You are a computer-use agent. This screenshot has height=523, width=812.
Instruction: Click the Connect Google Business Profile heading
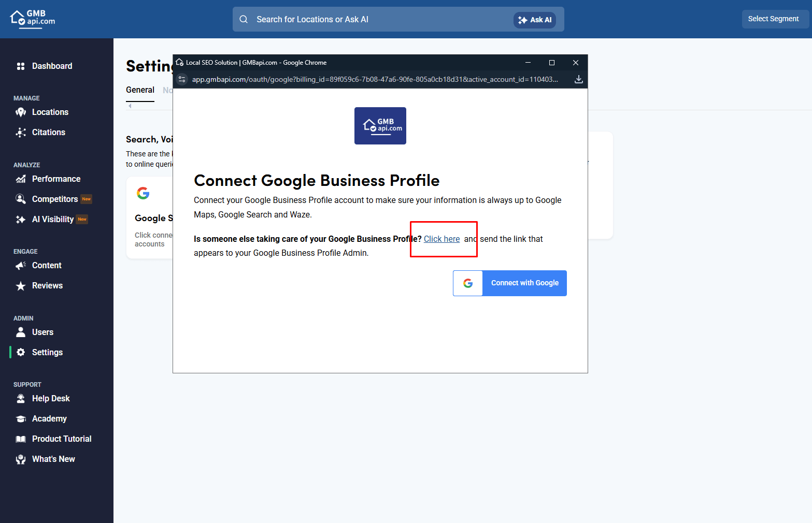(317, 181)
